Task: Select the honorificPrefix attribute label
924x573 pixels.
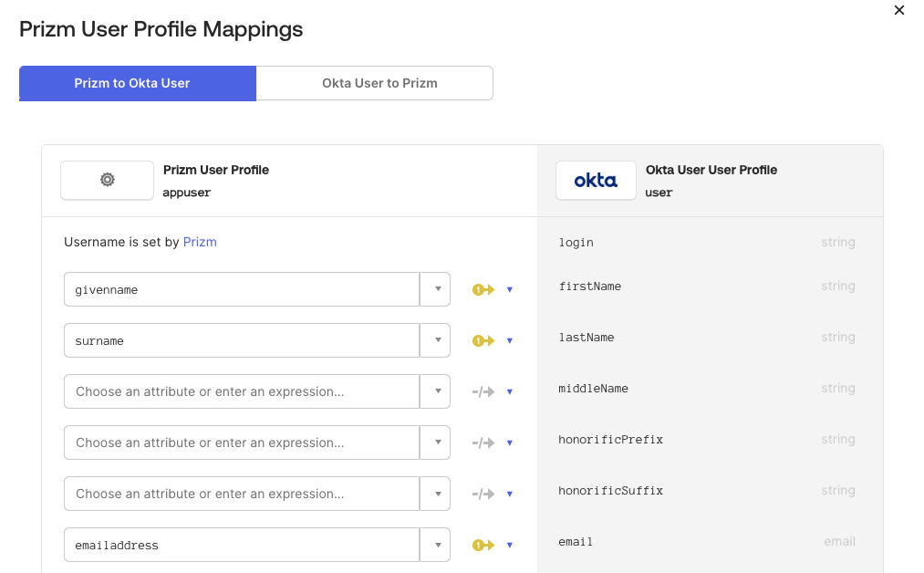Action: coord(610,439)
